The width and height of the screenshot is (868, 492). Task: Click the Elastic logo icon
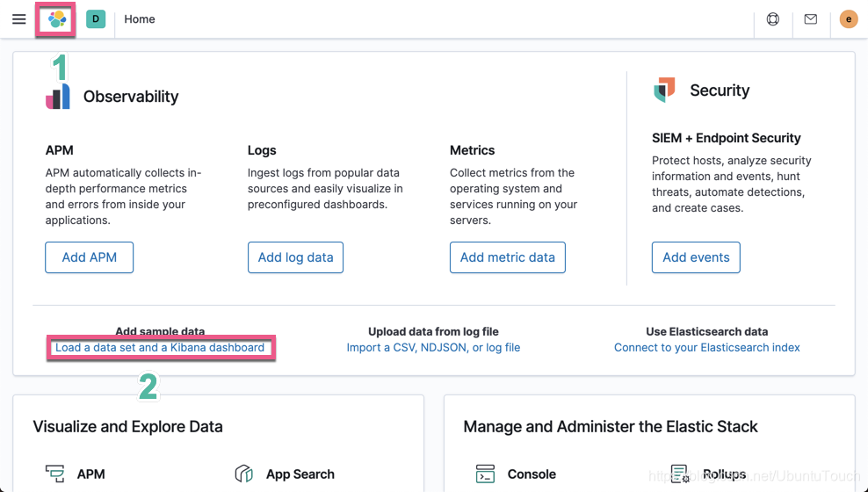57,19
